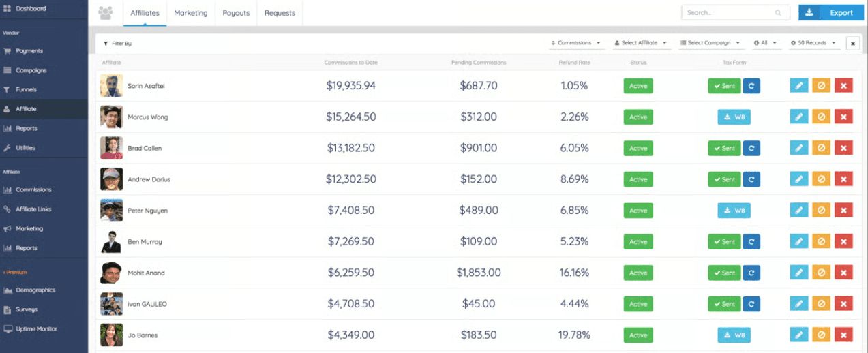Edit Peter Nguyen with pencil icon
Screen dimensions: 868x353
799,211
